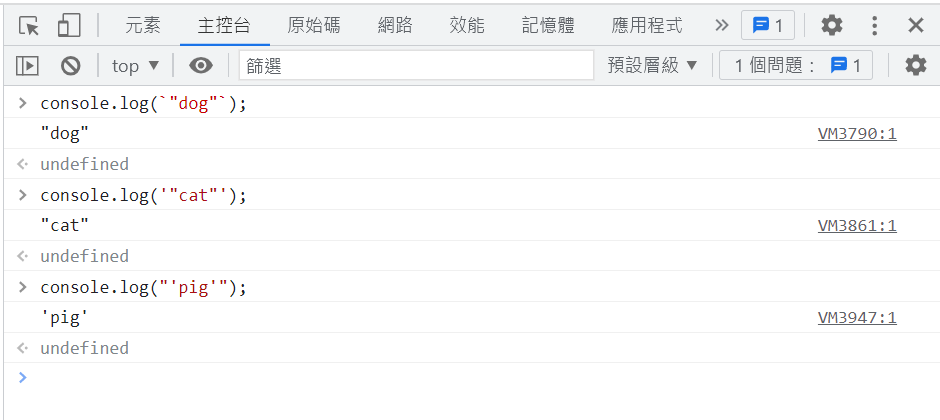Open DevTools settings gear
Screen dimensions: 940x420
831,25
